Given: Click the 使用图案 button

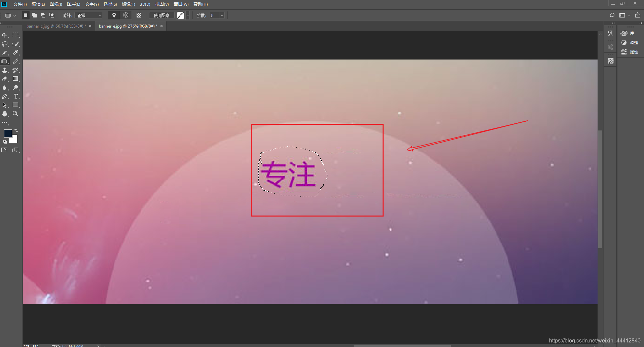Looking at the screenshot, I should (x=162, y=15).
